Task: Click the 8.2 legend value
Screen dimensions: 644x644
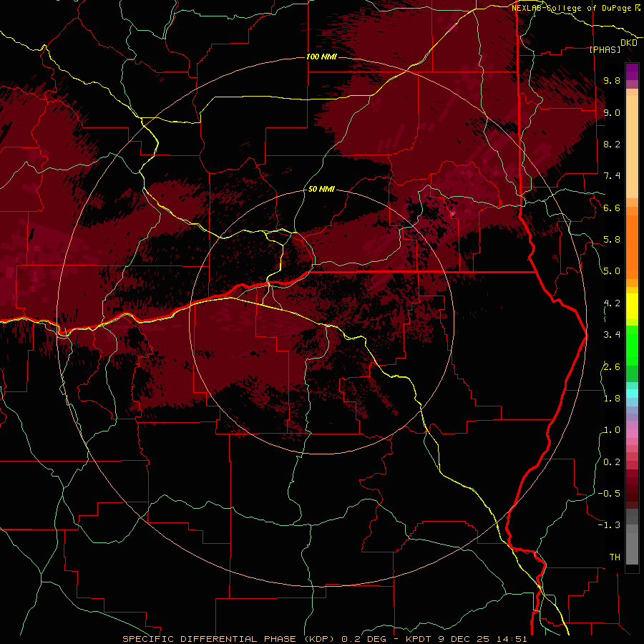Action: click(x=612, y=144)
